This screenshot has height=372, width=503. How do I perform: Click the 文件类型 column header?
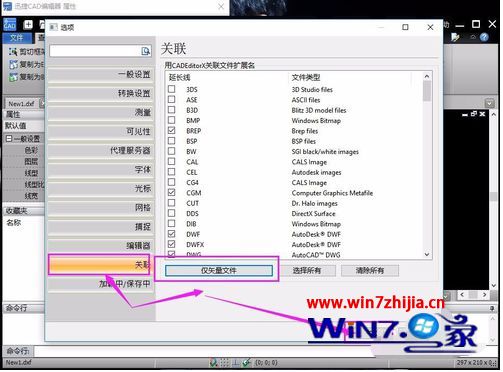click(x=306, y=78)
